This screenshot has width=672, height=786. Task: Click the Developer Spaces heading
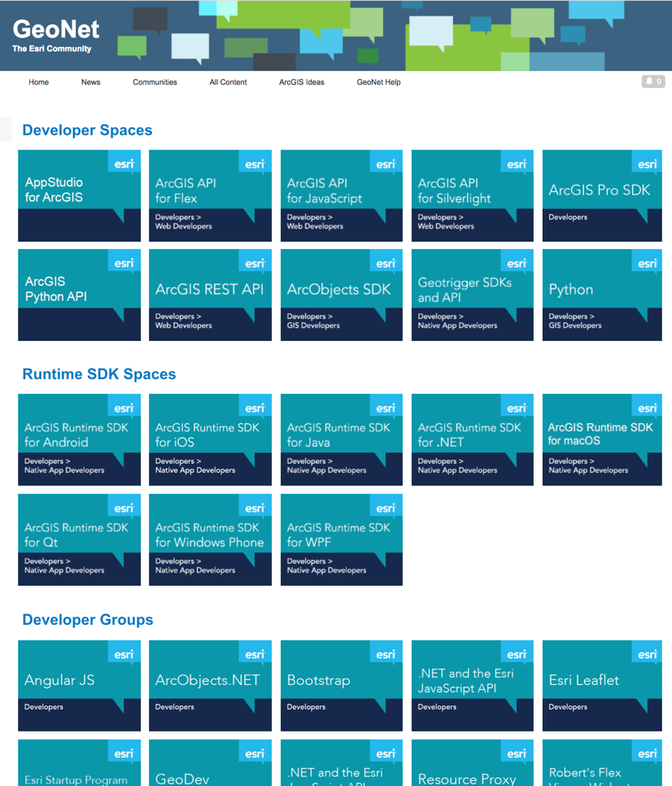pos(87,130)
